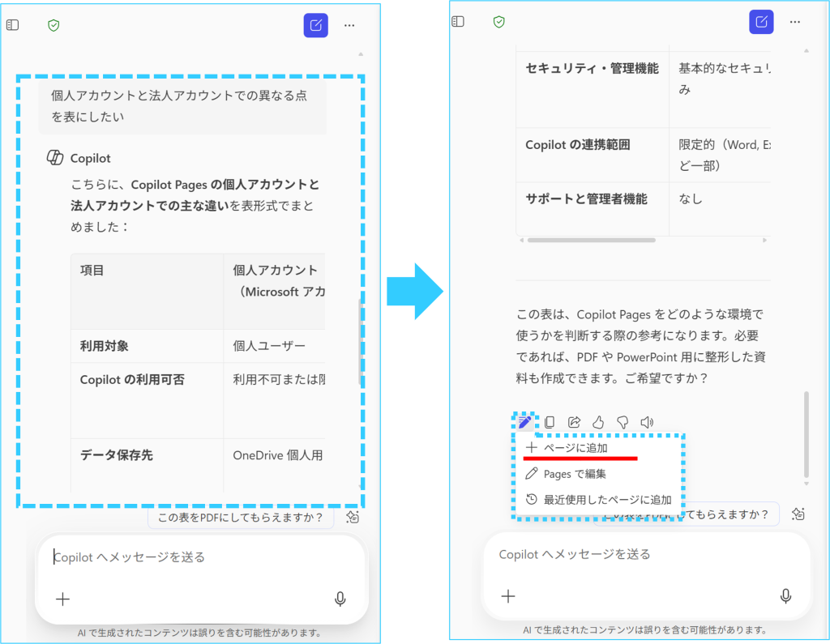The height and width of the screenshot is (644, 830).
Task: Click the 項目 header cell in left table
Action: pos(148,292)
